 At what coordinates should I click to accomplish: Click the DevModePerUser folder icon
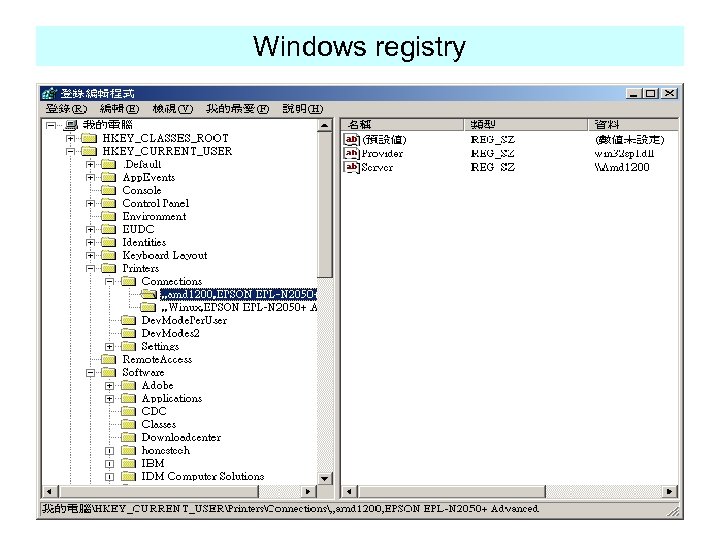pyautogui.click(x=128, y=320)
